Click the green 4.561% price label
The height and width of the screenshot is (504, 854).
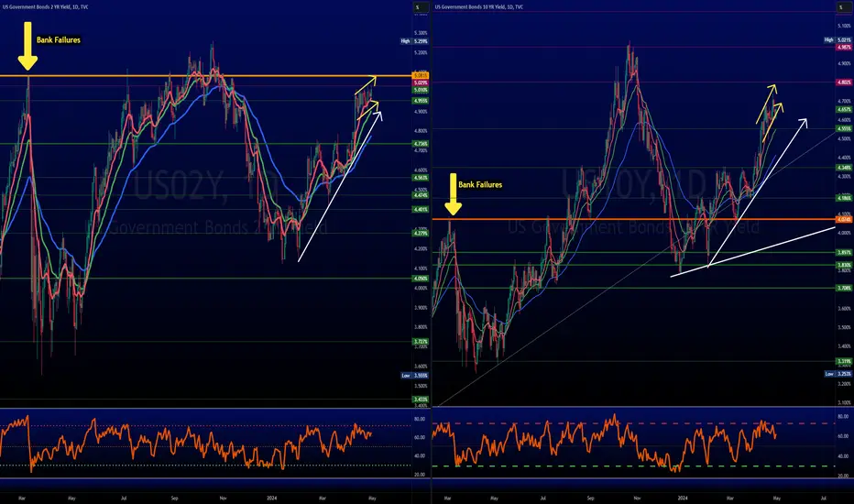[421, 178]
